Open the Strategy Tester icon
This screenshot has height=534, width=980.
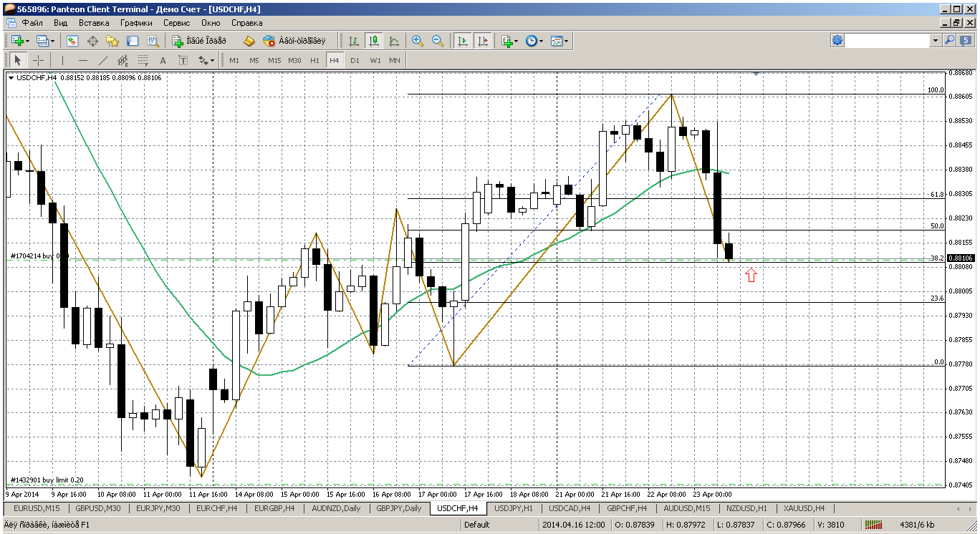(151, 41)
